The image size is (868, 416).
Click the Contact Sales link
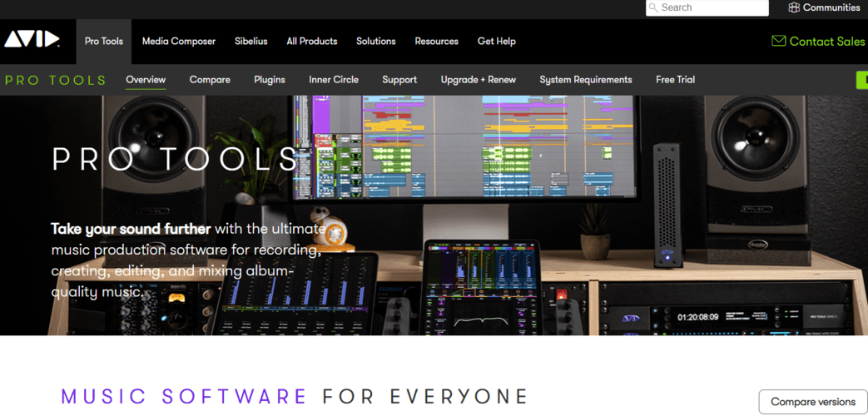(x=818, y=42)
